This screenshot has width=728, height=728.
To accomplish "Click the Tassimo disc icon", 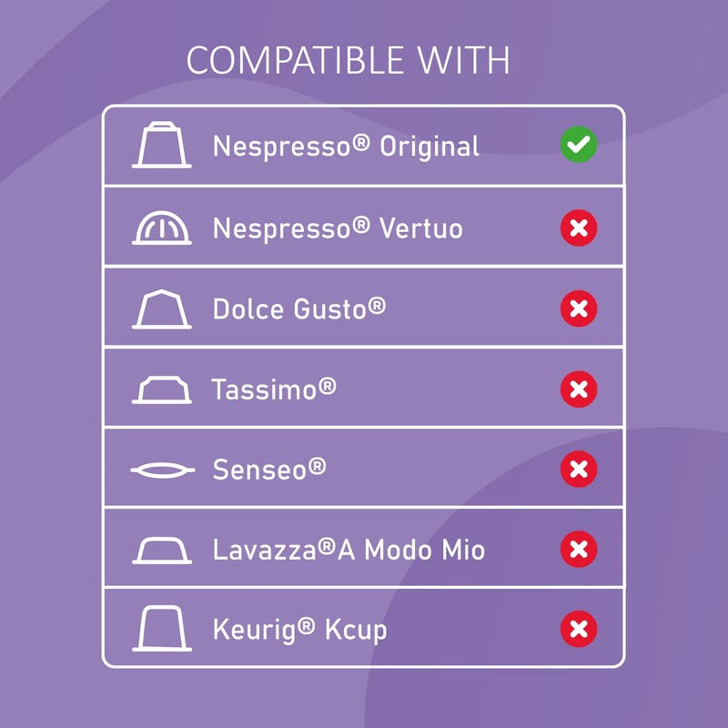I will tap(162, 389).
